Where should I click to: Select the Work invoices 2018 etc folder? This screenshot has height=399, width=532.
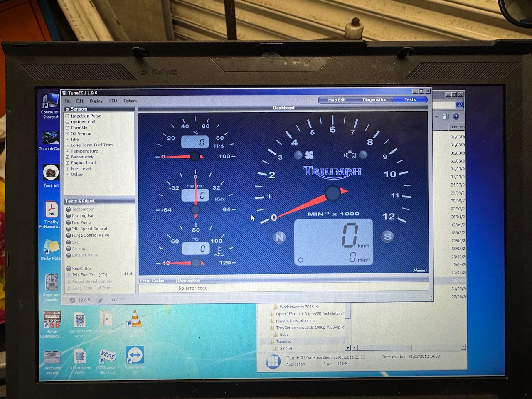pyautogui.click(x=300, y=307)
